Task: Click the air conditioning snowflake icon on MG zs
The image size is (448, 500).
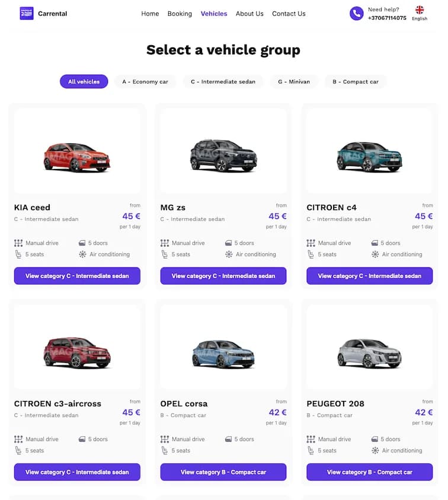Action: click(x=229, y=254)
